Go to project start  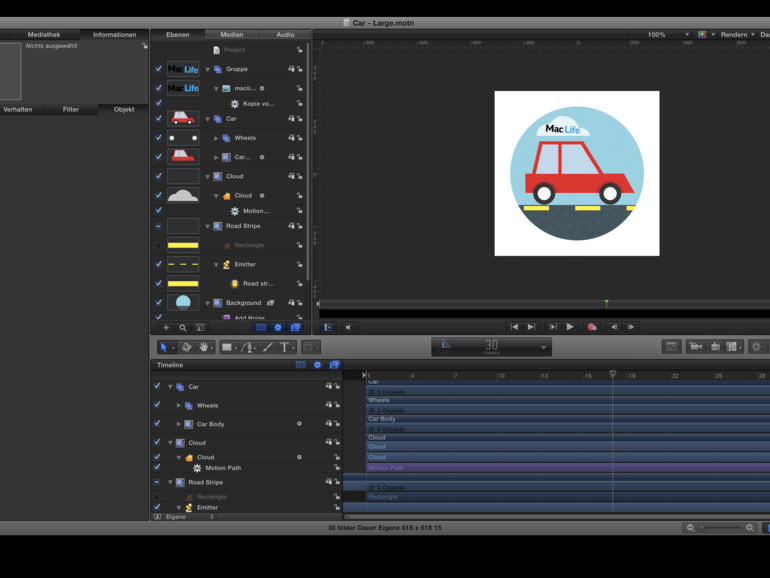pyautogui.click(x=514, y=327)
